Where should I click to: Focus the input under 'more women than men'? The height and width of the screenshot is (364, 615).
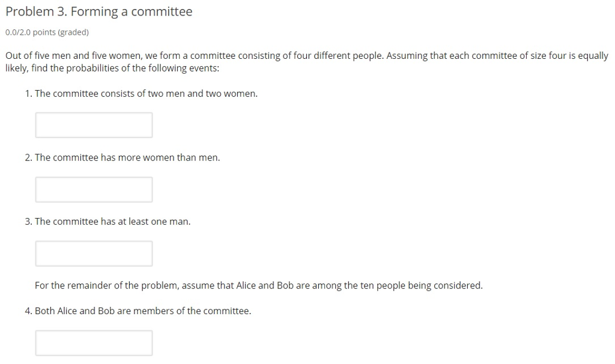(x=94, y=189)
